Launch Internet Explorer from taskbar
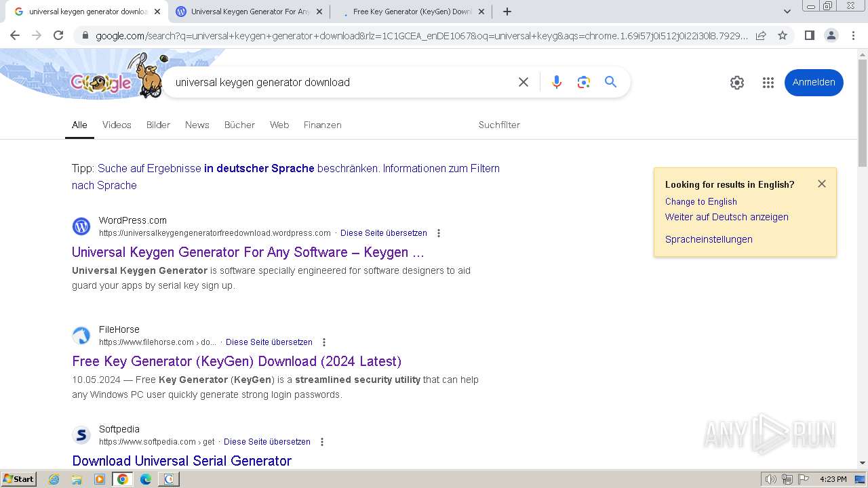Image resolution: width=868 pixels, height=488 pixels. click(54, 479)
